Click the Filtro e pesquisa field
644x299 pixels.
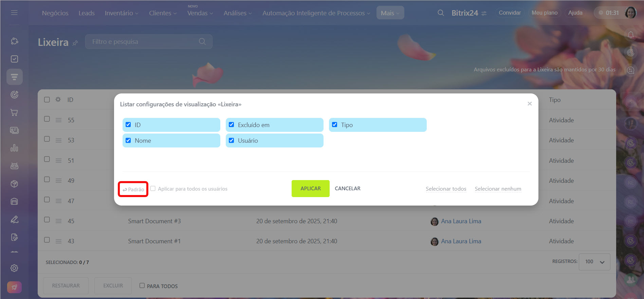(x=144, y=41)
